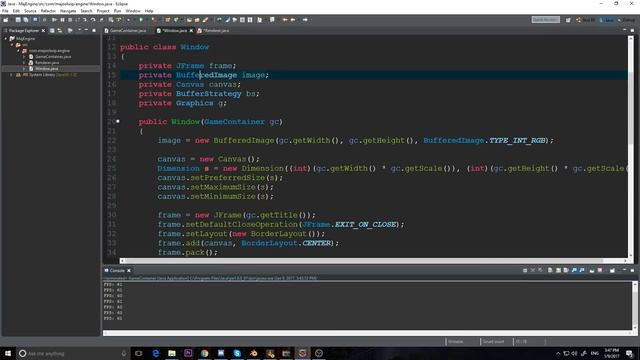Image resolution: width=640 pixels, height=360 pixels.
Task: Open Microsoft Edge from the taskbar
Action: coord(156,353)
